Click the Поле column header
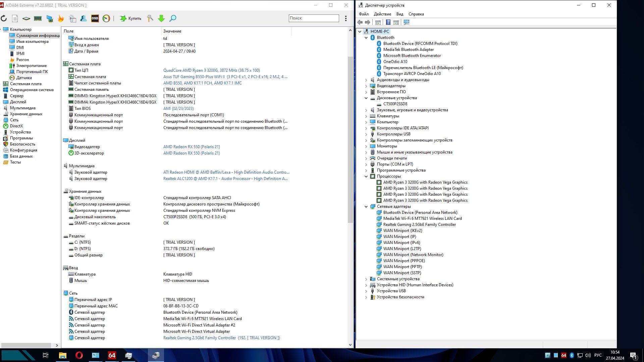Viewport: 644px width, 362px height. pos(111,31)
